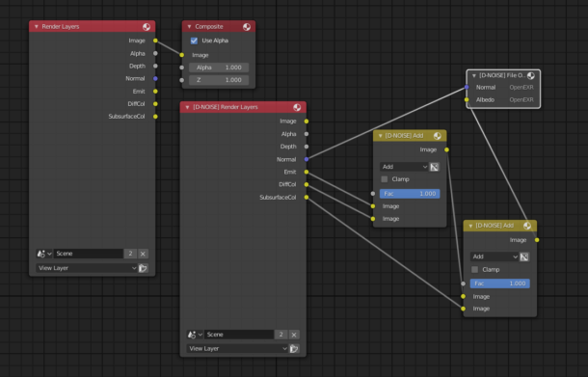The image size is (588, 377).
Task: Toggle preview icon on Composite node header
Action: [247, 27]
